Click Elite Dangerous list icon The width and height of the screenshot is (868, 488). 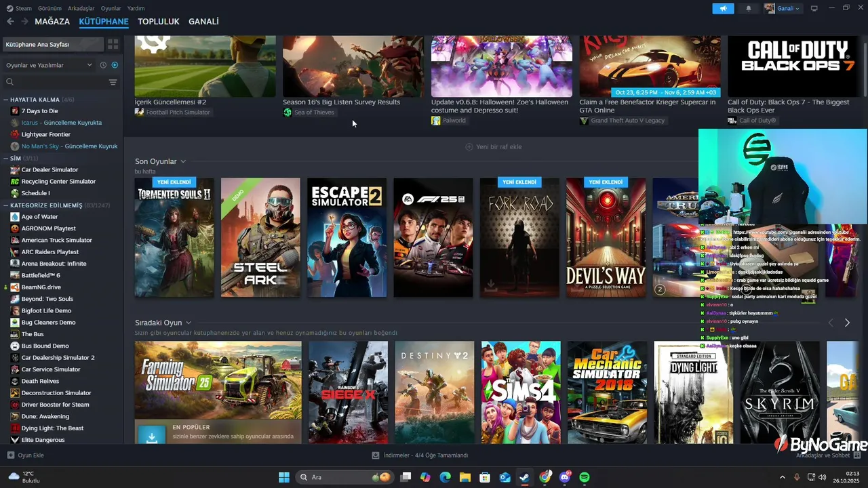click(15, 440)
